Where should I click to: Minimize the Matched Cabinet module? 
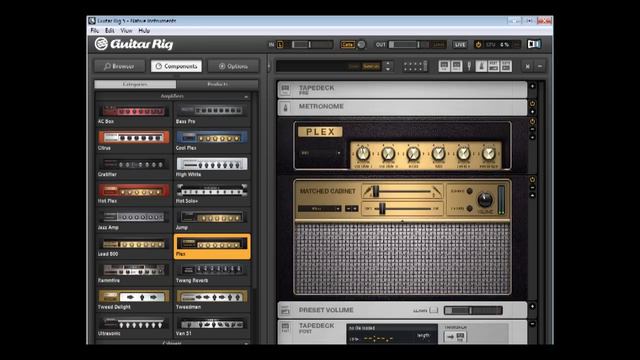(x=532, y=187)
